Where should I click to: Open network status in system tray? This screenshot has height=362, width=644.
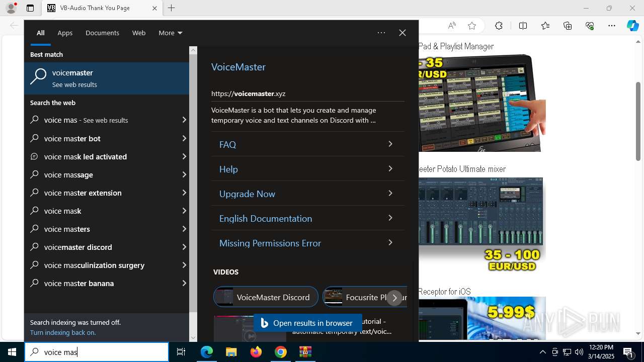(567, 352)
